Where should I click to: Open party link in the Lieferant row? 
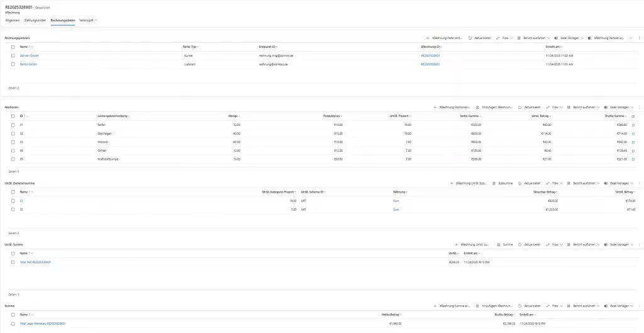coord(28,65)
